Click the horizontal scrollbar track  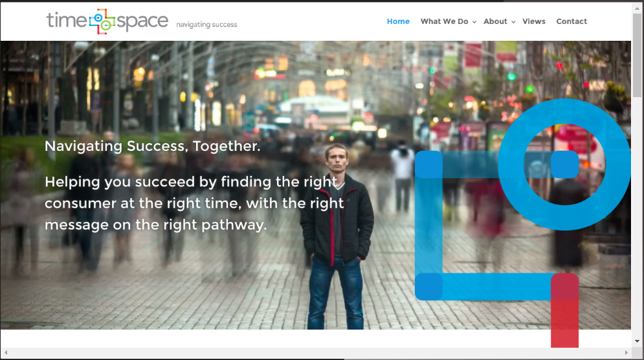pyautogui.click(x=316, y=353)
